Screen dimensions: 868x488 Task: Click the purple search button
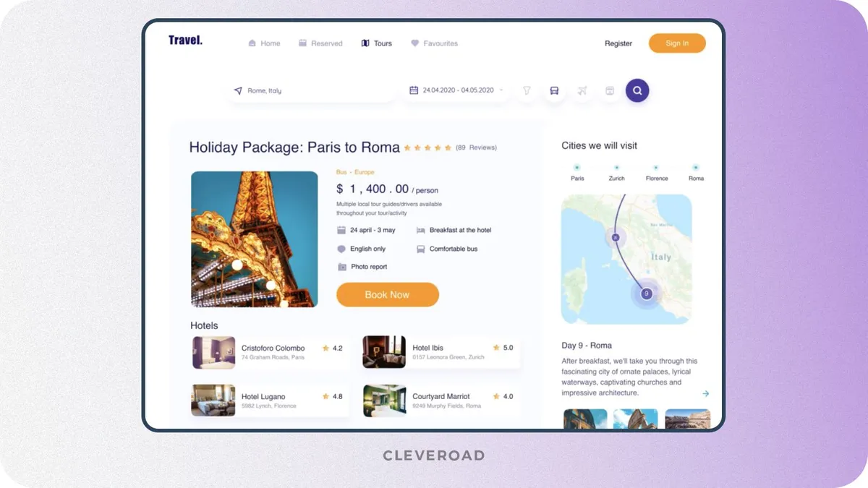[637, 90]
